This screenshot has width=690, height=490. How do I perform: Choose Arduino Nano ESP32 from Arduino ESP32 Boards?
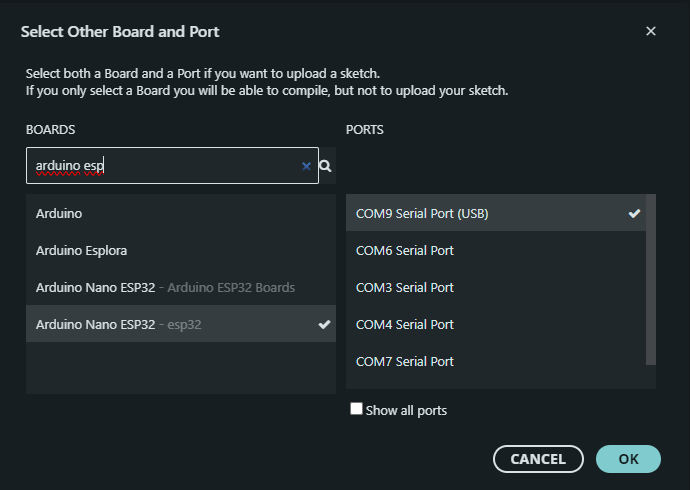(x=165, y=287)
